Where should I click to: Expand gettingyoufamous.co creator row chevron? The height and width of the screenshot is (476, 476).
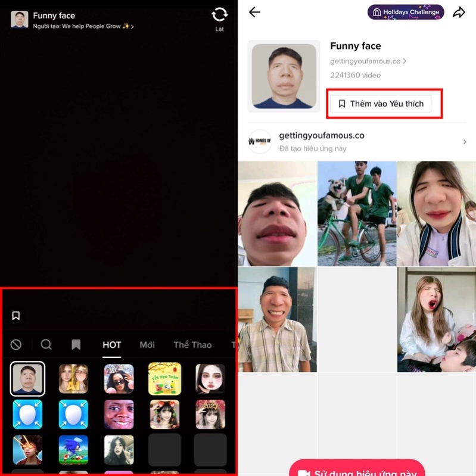coord(465,142)
